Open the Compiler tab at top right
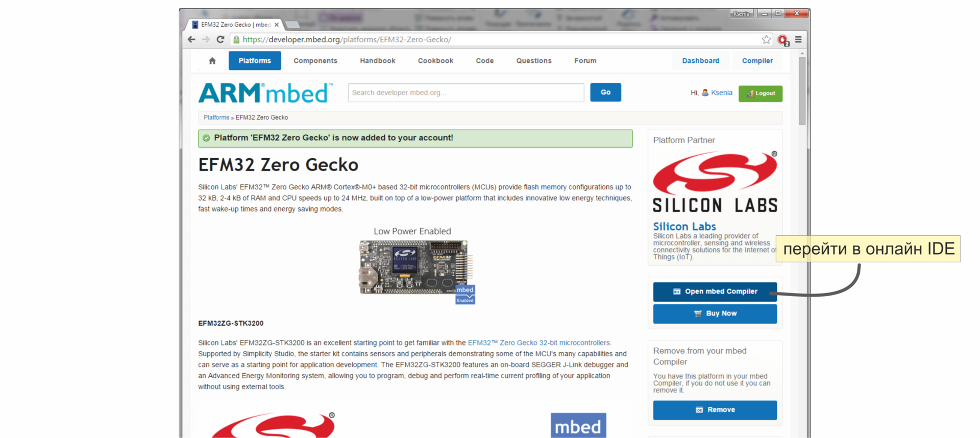The width and height of the screenshot is (980, 438). (757, 61)
